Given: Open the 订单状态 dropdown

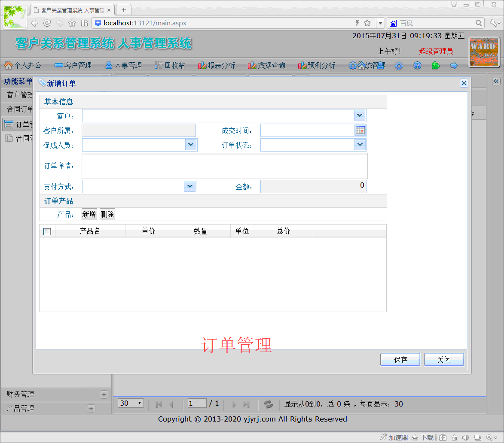Looking at the screenshot, I should pos(360,145).
